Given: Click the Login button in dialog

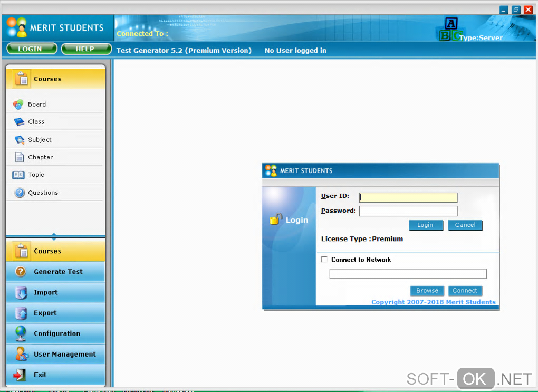Looking at the screenshot, I should 426,225.
